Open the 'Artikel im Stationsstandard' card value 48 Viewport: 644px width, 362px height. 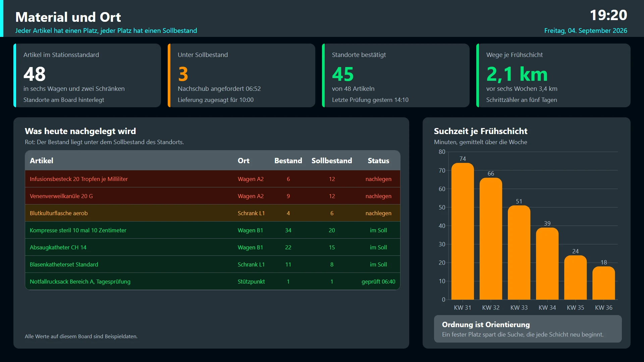coord(35,74)
